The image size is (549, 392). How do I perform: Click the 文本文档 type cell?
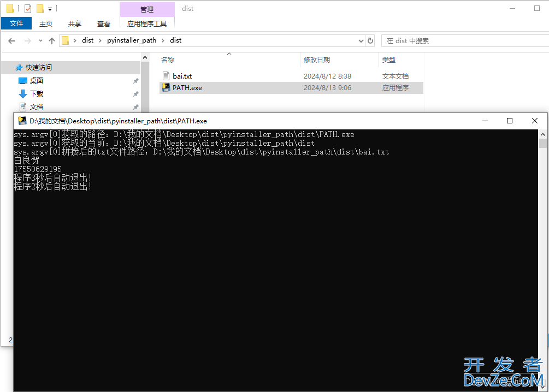[395, 76]
